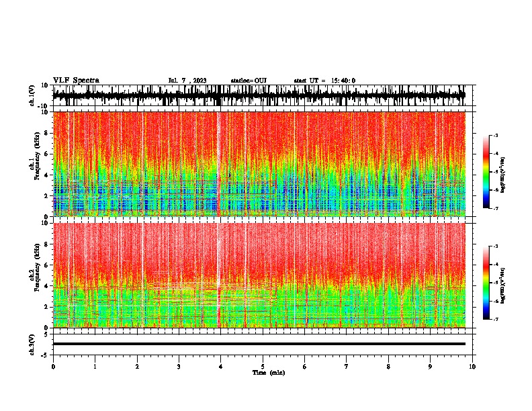Select the "start UT = 15:40:0" text
Screen dimensions: 532x411
coord(324,81)
